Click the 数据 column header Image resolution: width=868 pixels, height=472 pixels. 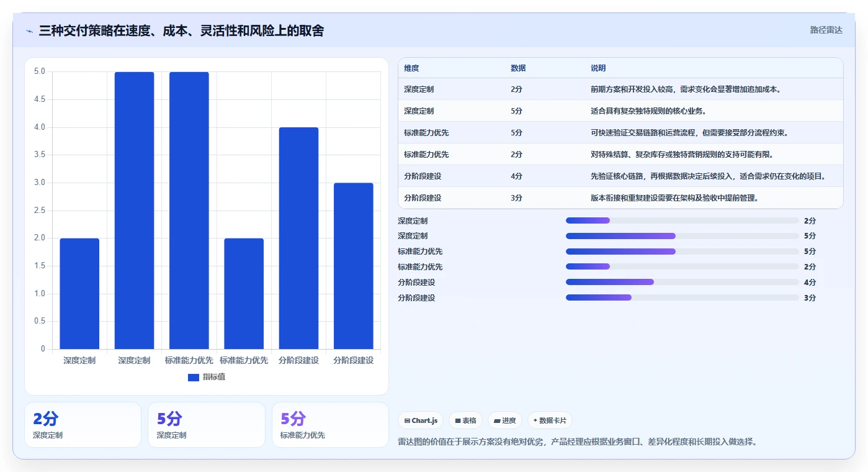point(518,68)
